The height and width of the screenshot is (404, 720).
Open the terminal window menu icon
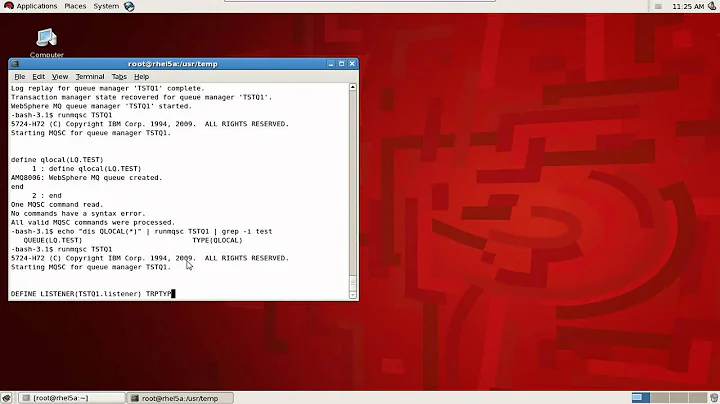click(x=15, y=64)
